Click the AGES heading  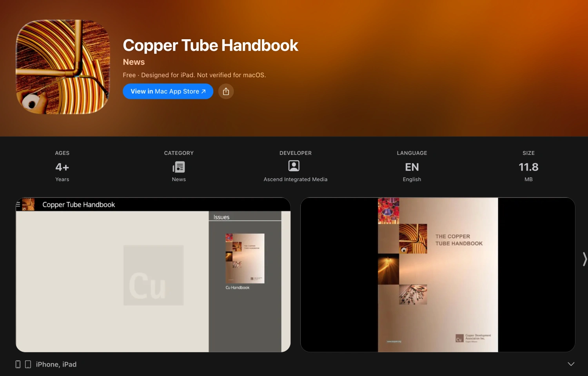point(62,153)
